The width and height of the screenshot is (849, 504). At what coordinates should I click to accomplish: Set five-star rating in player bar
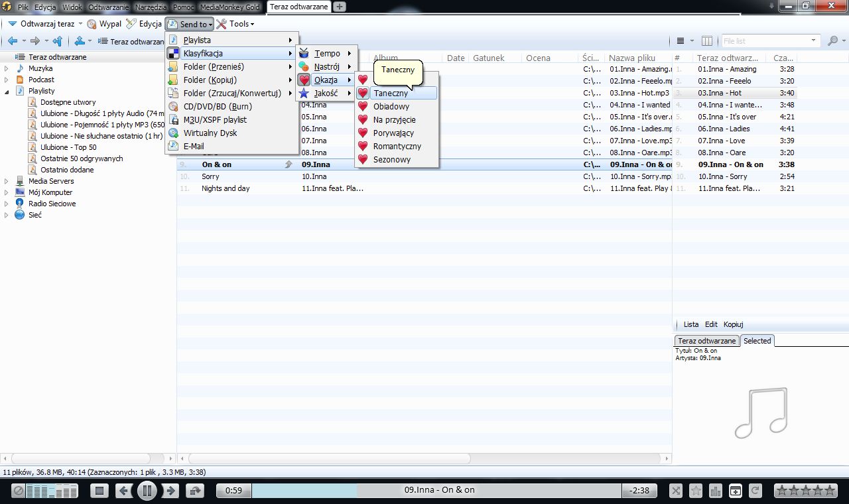[x=830, y=491]
